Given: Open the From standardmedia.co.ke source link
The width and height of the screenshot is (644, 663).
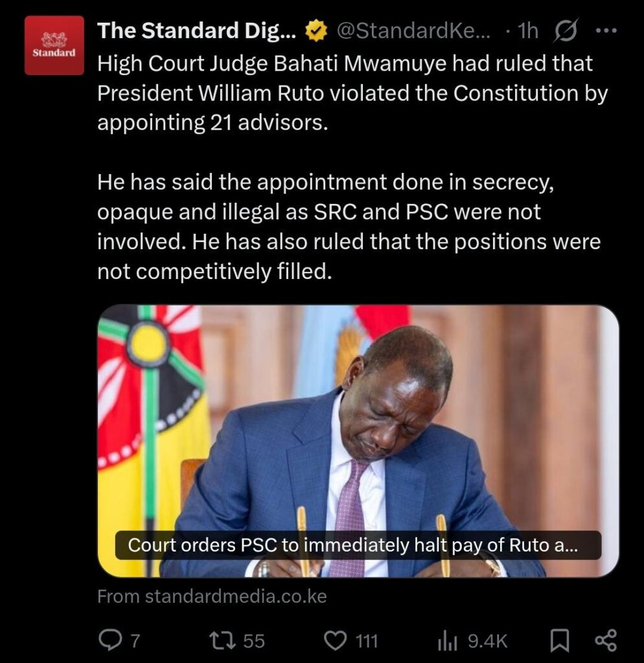Looking at the screenshot, I should (x=212, y=596).
